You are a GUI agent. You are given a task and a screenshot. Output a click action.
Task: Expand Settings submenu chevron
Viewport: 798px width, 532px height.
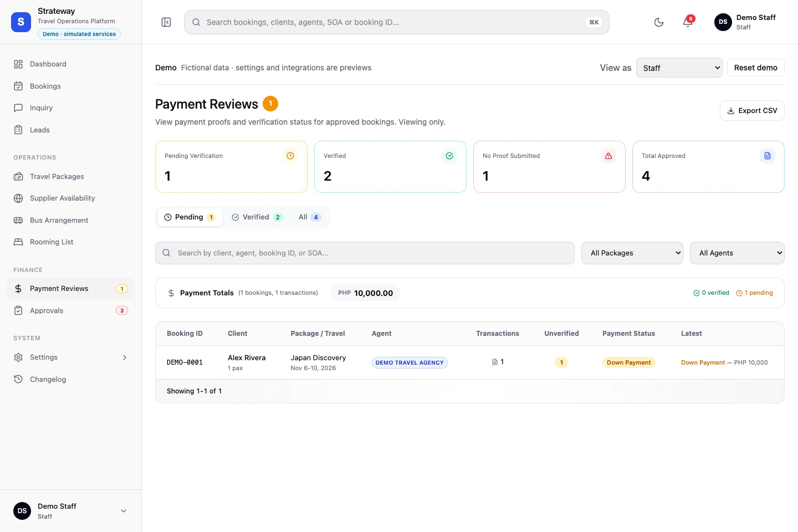pos(125,357)
